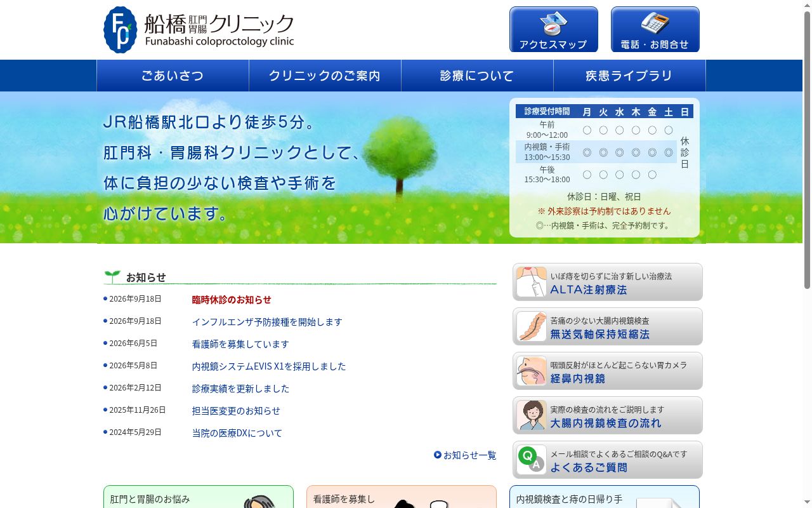Click the 大腸内視鏡検査の流れ nurse icon
Viewport: 812px width, 508px height.
(531, 415)
